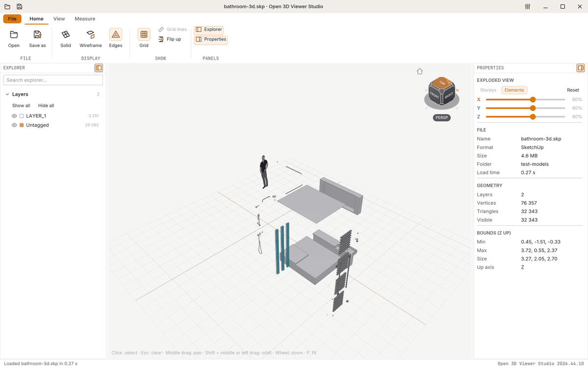The width and height of the screenshot is (588, 368).
Task: Collapse the Properties panel using its header icon
Action: pyautogui.click(x=581, y=68)
